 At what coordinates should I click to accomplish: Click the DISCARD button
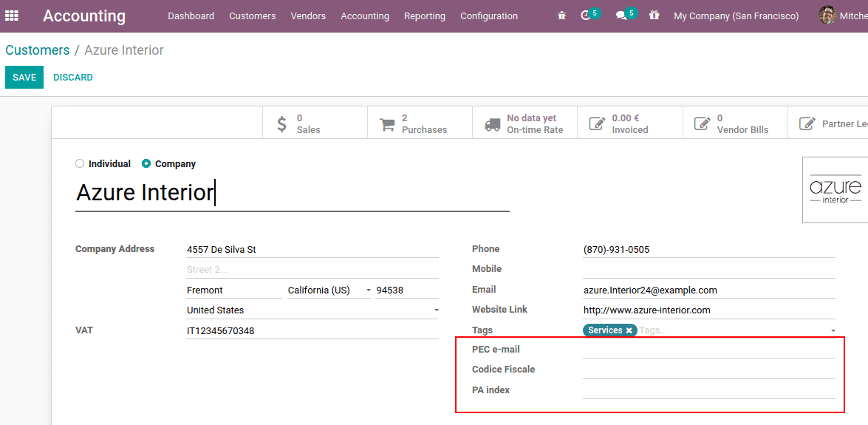[73, 77]
